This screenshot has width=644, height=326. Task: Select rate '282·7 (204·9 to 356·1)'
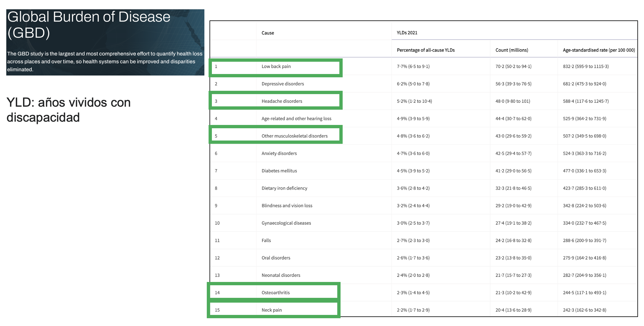pos(584,275)
